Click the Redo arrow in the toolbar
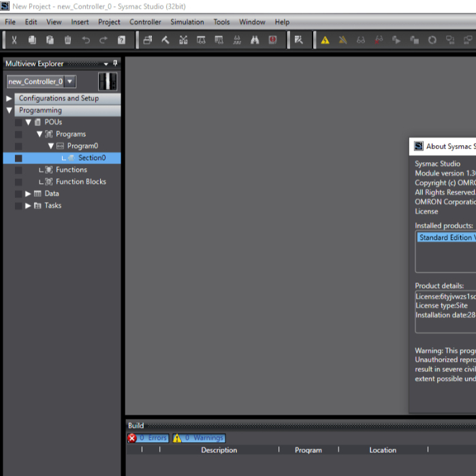Image resolution: width=476 pixels, height=476 pixels. pos(104,40)
